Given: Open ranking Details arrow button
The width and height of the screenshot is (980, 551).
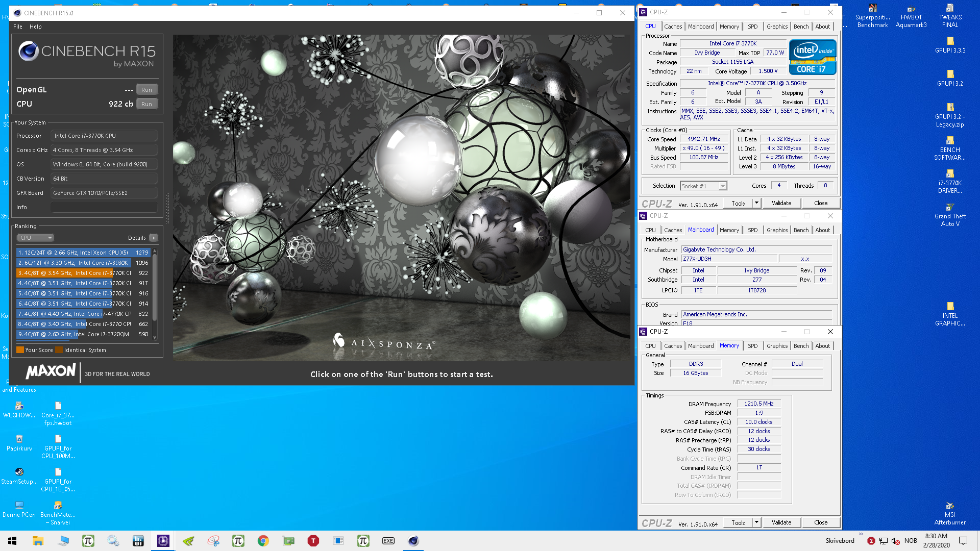Looking at the screenshot, I should coord(153,238).
